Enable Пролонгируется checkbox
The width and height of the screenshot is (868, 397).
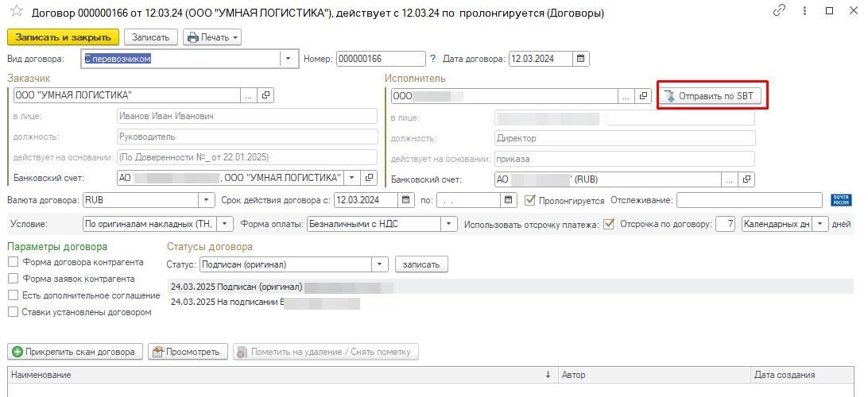click(530, 199)
